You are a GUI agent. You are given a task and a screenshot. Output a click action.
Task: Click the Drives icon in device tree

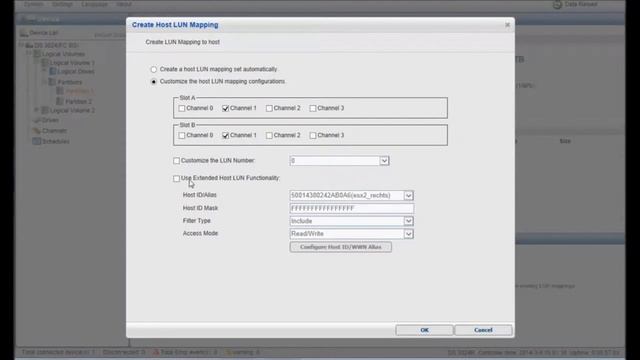[x=37, y=120]
